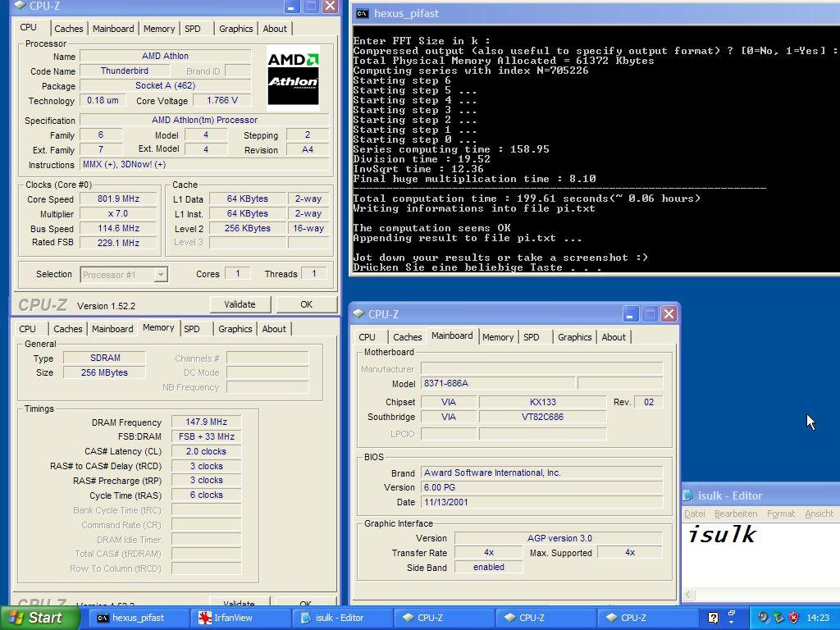
Task: Open SPD tab in top CPU-Z window
Action: [x=192, y=29]
